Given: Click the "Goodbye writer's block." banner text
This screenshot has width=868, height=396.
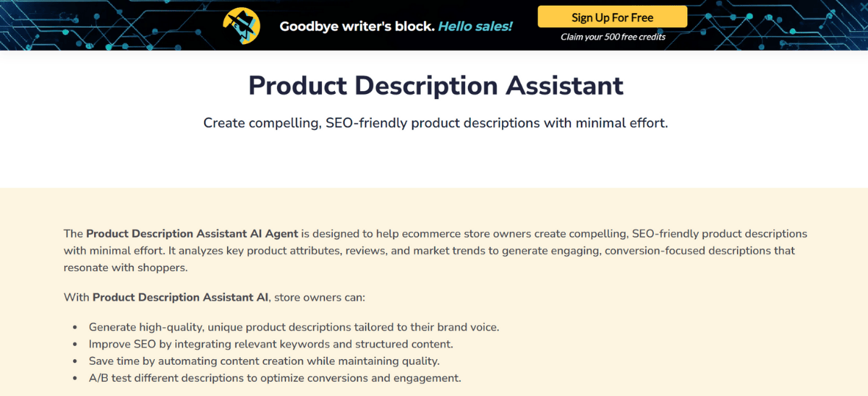Looking at the screenshot, I should click(x=357, y=27).
